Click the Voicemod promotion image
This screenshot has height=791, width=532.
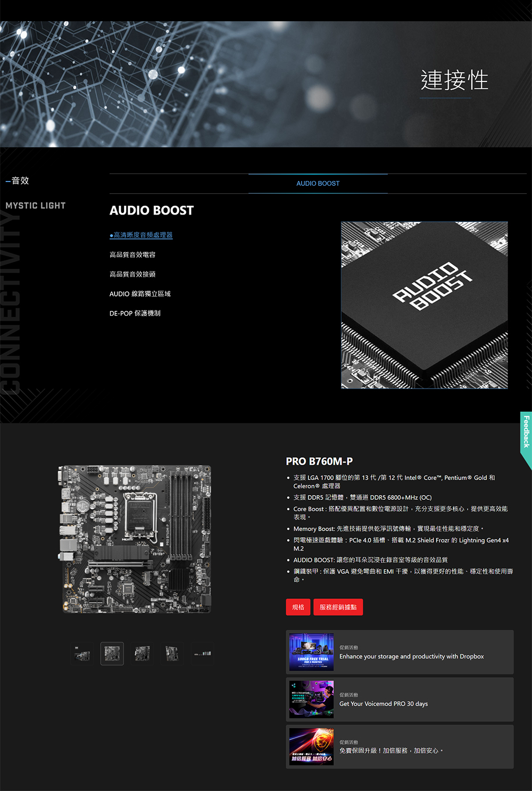pos(311,699)
